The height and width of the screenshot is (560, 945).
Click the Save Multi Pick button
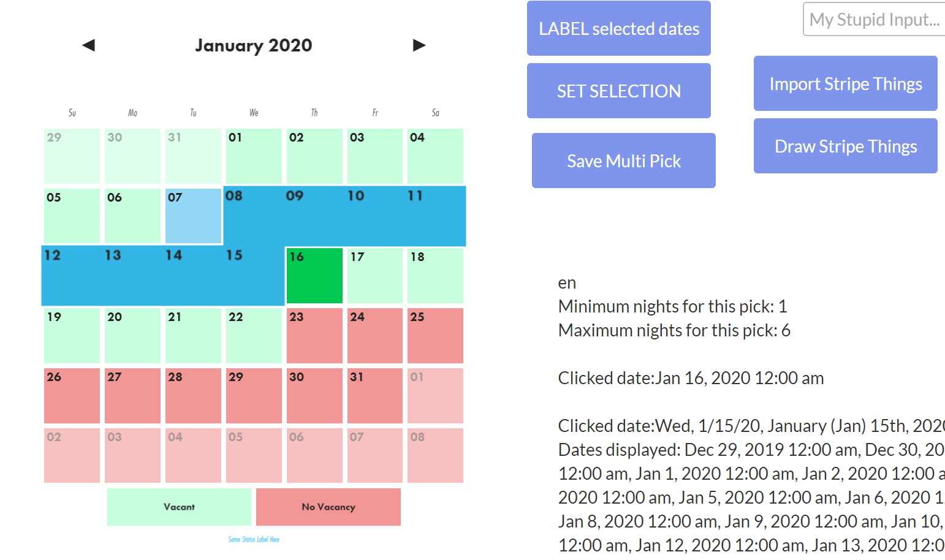pyautogui.click(x=624, y=161)
